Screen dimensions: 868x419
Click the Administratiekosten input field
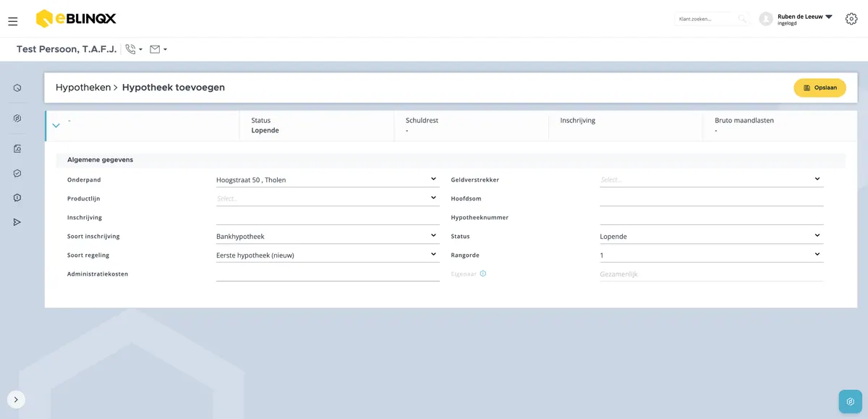click(x=328, y=274)
